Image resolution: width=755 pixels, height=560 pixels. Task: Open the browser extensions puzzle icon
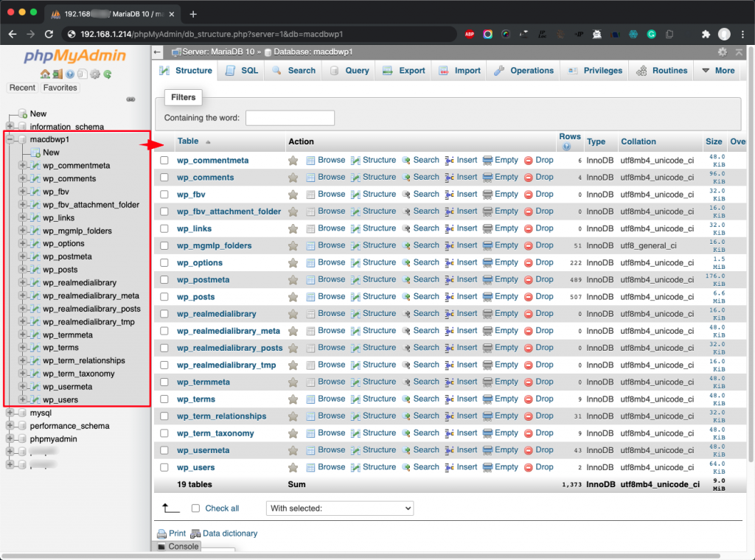pos(706,34)
